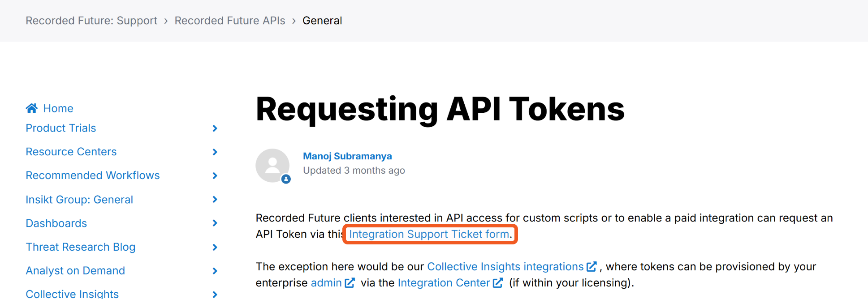Go to Recorded Future APIs breadcrumb
Viewport: 868px width, 299px height.
230,21
